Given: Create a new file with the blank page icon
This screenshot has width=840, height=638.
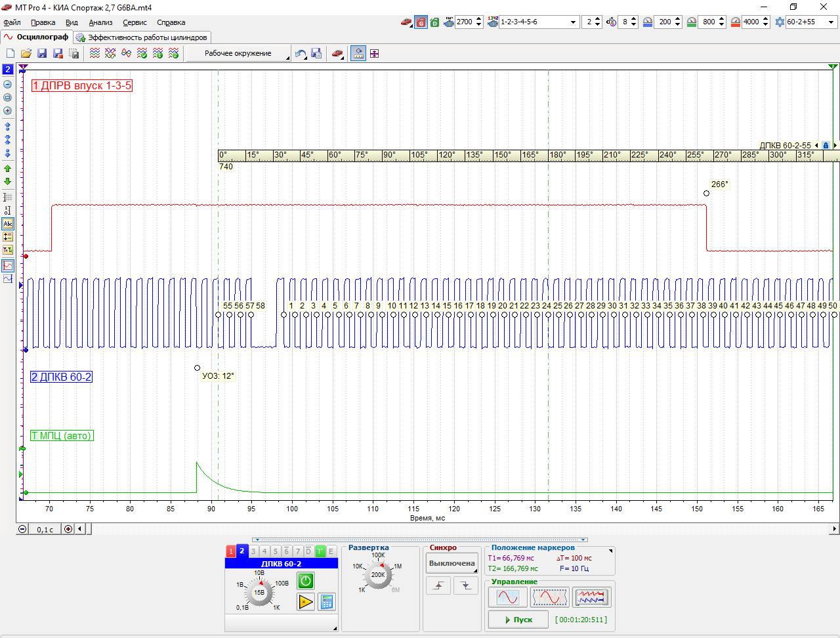Looking at the screenshot, I should click(x=10, y=54).
